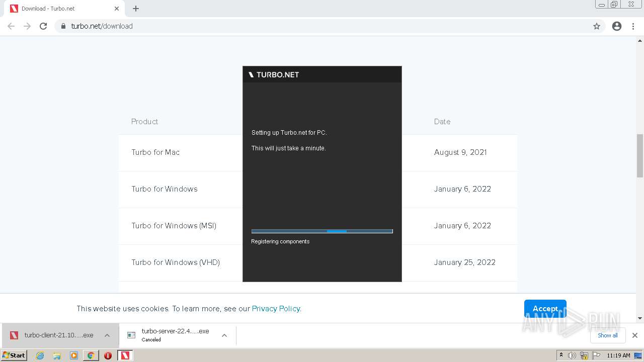The height and width of the screenshot is (362, 644).
Task: Accept the website cookies
Action: coord(545,309)
